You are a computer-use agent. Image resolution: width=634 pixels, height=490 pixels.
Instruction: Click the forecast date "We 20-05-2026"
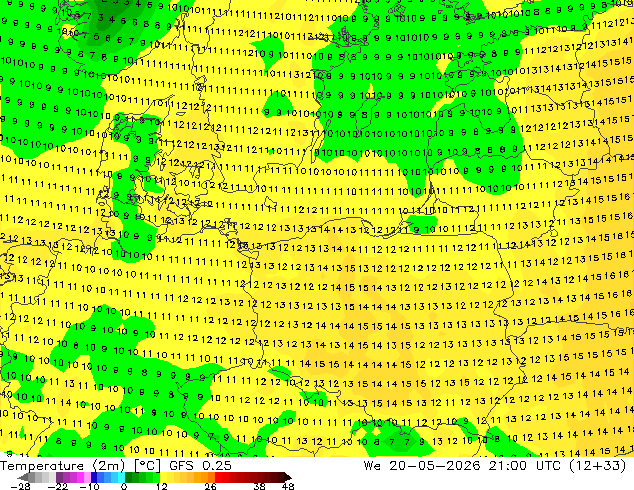coord(422,466)
